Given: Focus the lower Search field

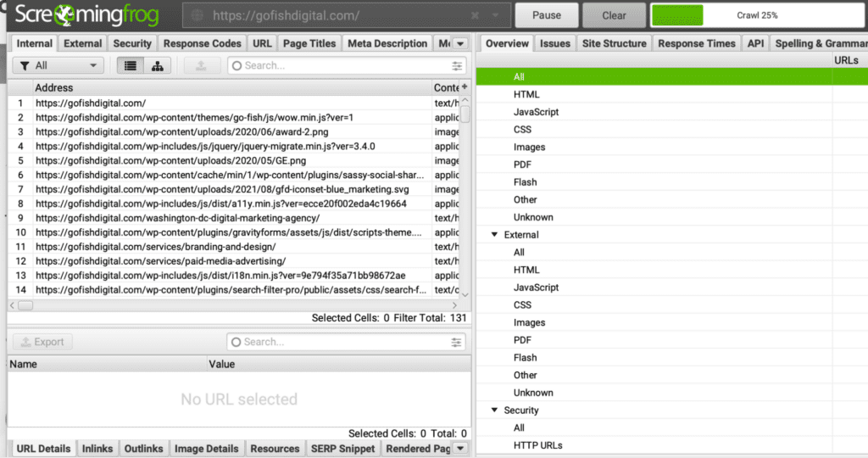Looking at the screenshot, I should [346, 343].
